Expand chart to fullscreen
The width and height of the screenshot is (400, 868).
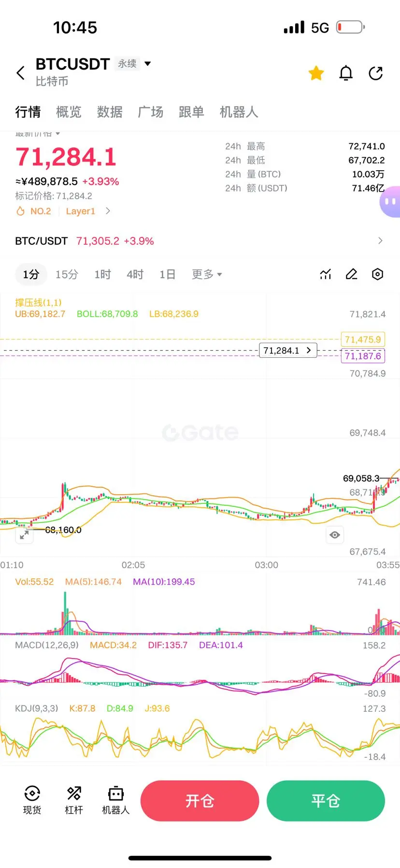[24, 535]
